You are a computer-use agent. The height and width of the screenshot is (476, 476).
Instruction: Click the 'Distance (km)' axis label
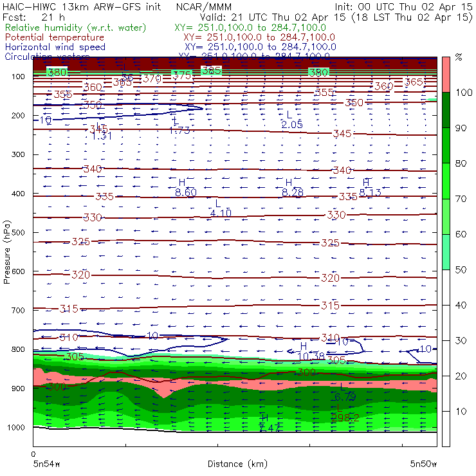point(237,464)
